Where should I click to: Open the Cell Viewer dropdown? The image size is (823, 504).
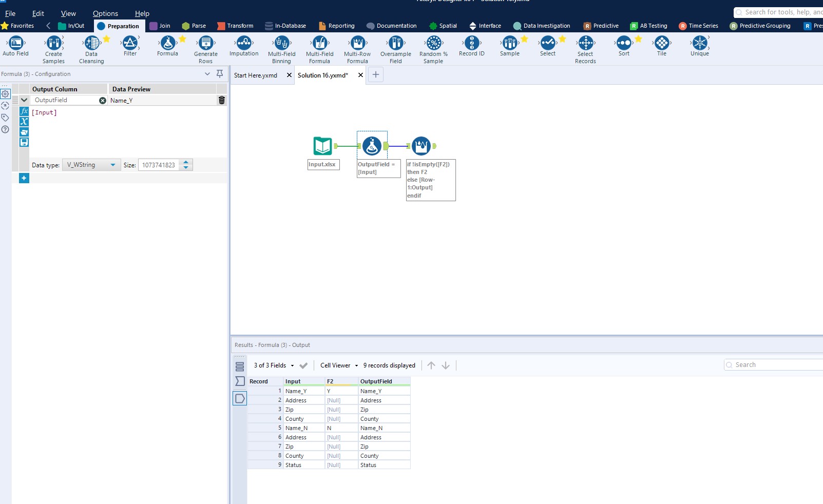tap(339, 365)
